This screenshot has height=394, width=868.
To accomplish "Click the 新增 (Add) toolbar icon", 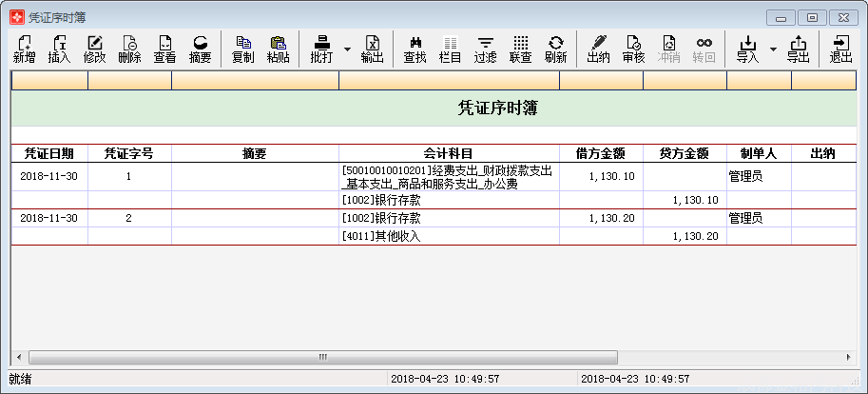I will coord(25,49).
